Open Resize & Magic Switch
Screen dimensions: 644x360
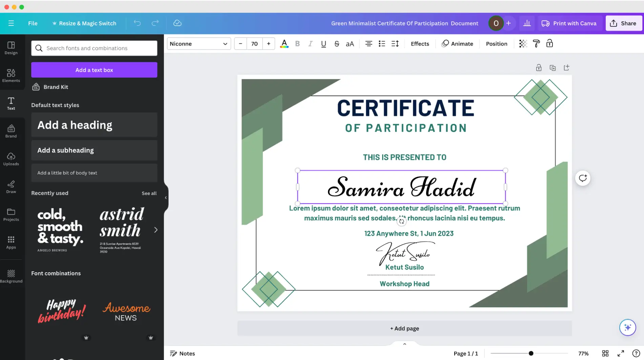click(x=84, y=23)
